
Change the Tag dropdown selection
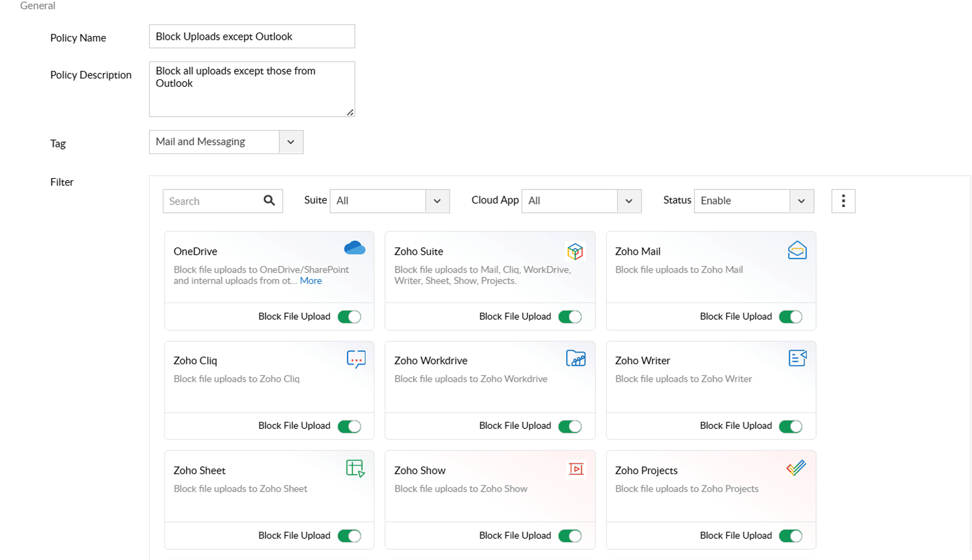tap(290, 142)
